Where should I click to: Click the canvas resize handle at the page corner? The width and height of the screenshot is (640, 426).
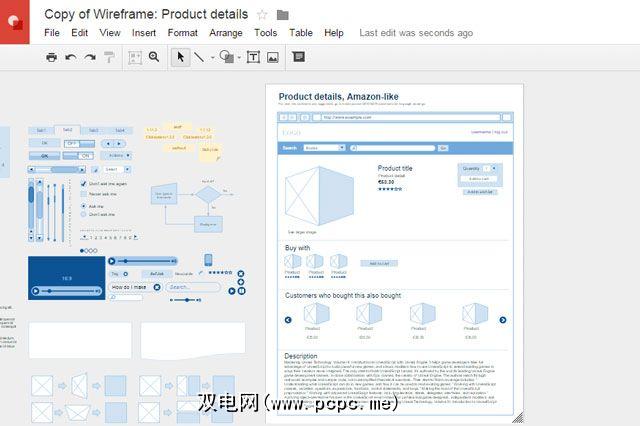pyautogui.click(x=518, y=417)
